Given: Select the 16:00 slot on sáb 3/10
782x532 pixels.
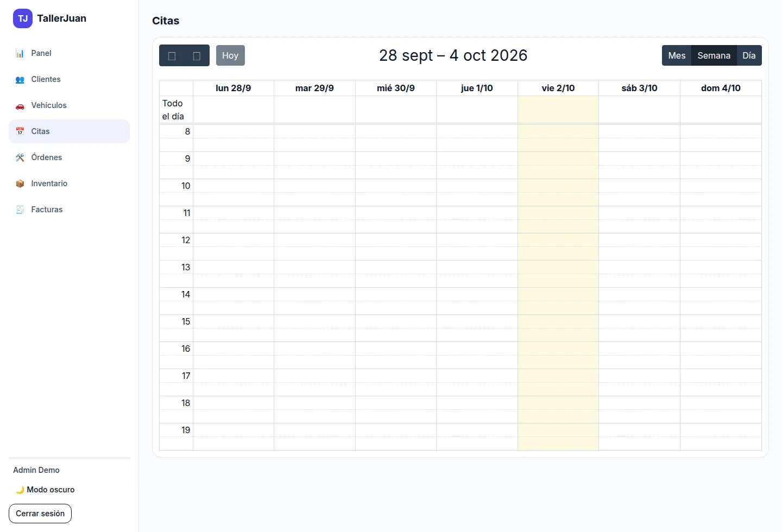Looking at the screenshot, I should point(639,349).
